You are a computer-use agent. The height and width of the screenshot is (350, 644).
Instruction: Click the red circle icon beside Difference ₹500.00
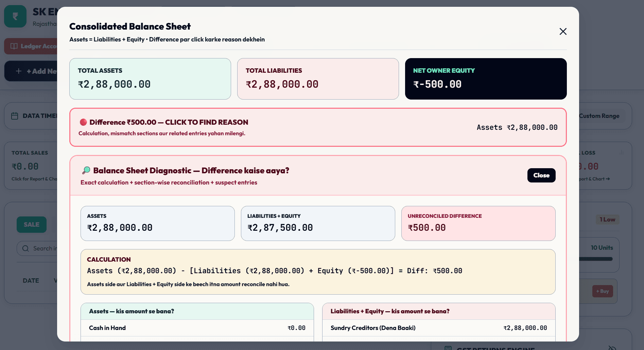point(83,122)
